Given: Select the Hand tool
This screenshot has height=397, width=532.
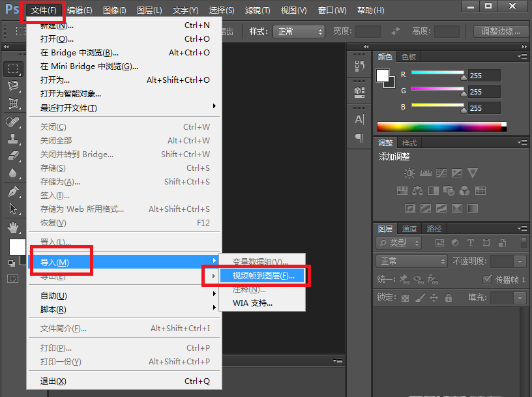Looking at the screenshot, I should point(12,227).
